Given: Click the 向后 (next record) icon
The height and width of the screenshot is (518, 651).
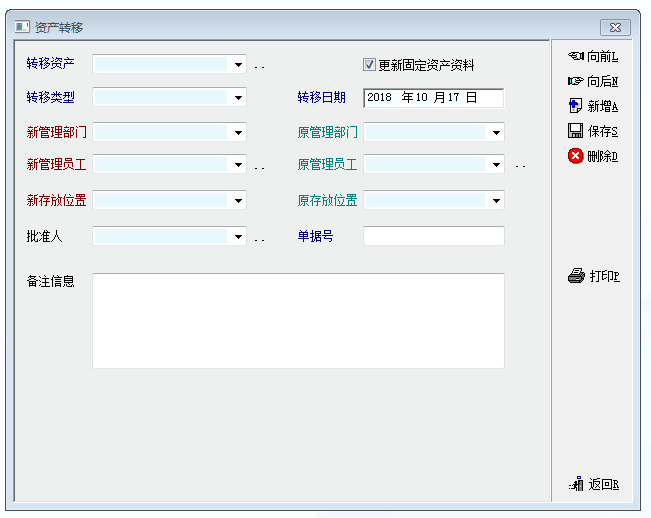Looking at the screenshot, I should [x=575, y=81].
